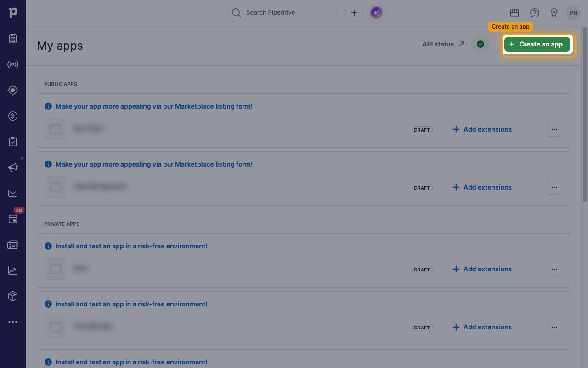Open the risk-free environment link for second private app

click(131, 304)
